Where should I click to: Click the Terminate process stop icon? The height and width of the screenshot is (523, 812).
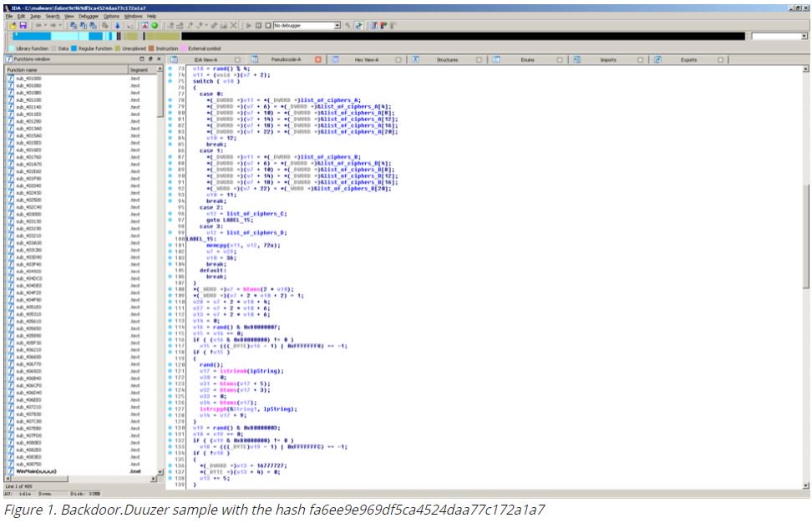pyautogui.click(x=267, y=25)
